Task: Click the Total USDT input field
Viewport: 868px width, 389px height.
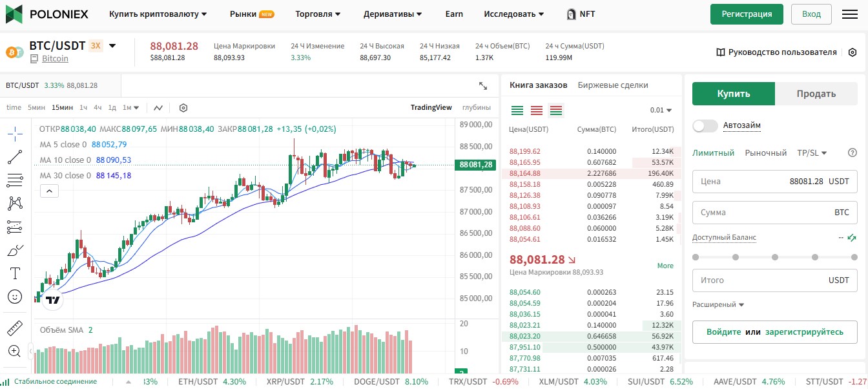Action: click(775, 280)
